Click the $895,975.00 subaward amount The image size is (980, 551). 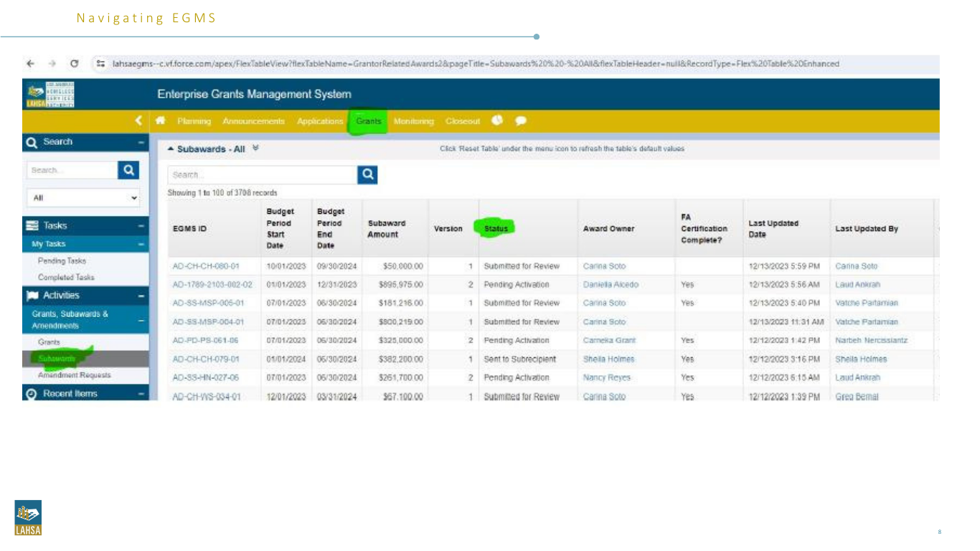pos(402,285)
